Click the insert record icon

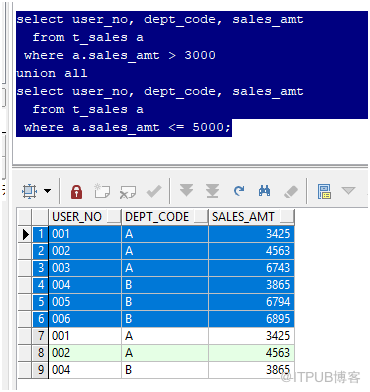102,191
